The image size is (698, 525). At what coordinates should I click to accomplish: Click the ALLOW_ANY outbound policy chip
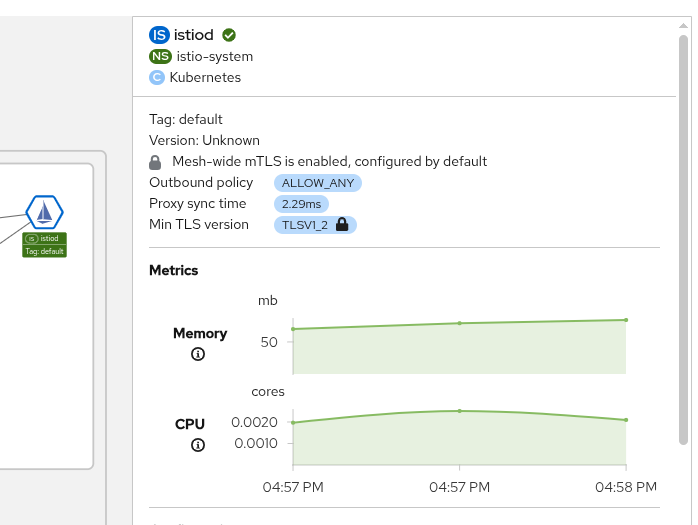318,183
